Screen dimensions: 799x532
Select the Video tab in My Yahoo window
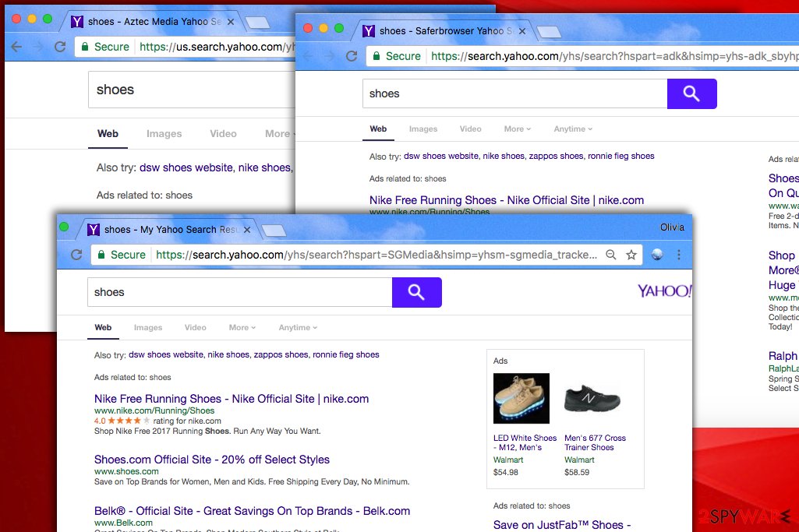pyautogui.click(x=195, y=327)
